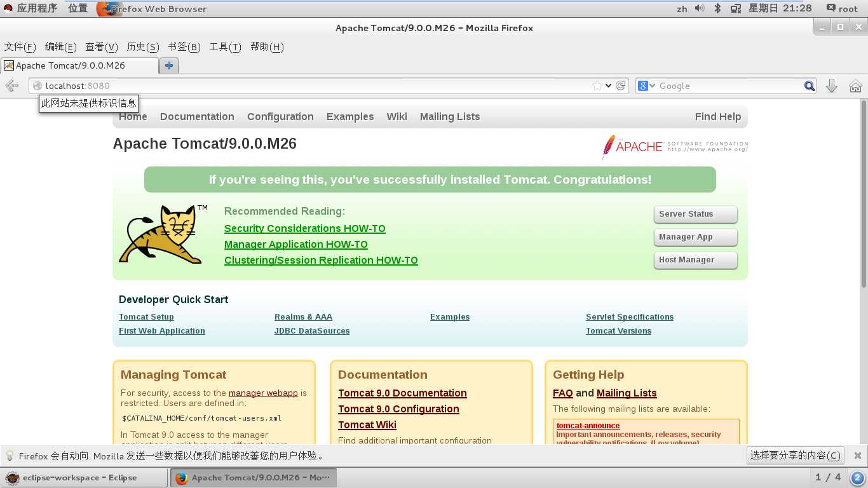Screen dimensions: 868x488
Task: Click the 选择要分享的内容(C) button
Action: coord(794,455)
